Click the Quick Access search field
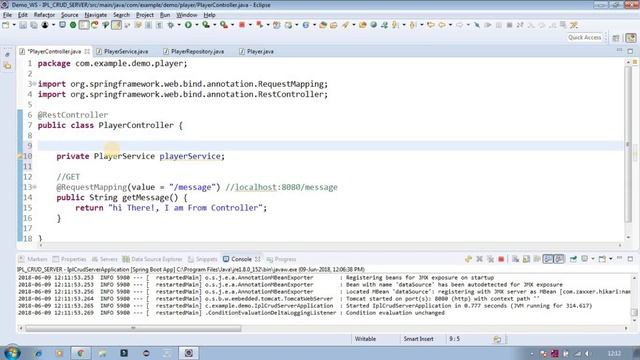 click(584, 38)
